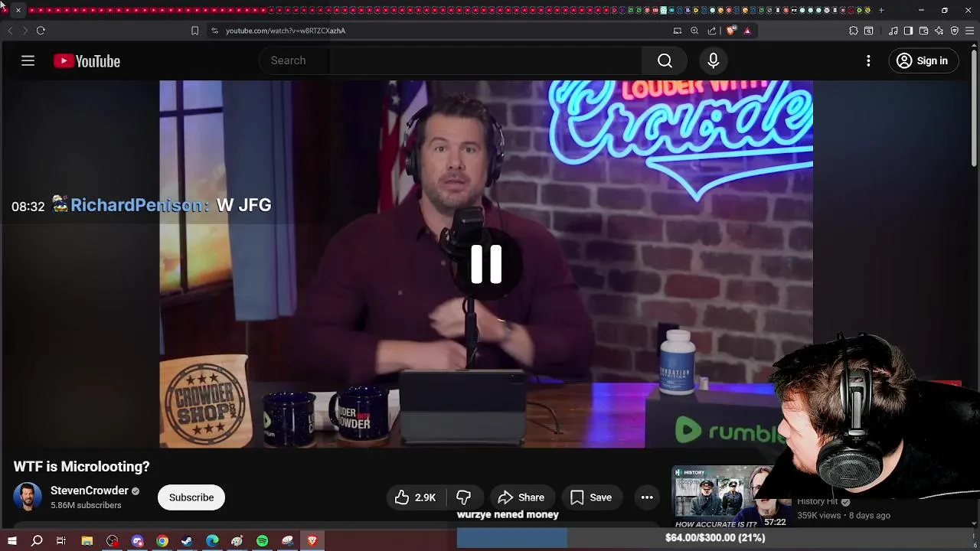Open the media playlist music note icon
The image size is (980, 551).
(x=893, y=31)
